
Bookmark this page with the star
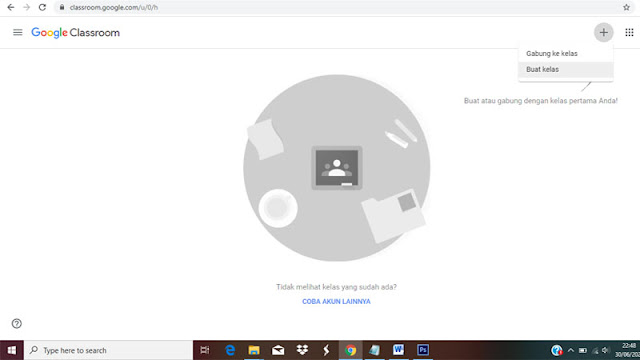tap(626, 7)
